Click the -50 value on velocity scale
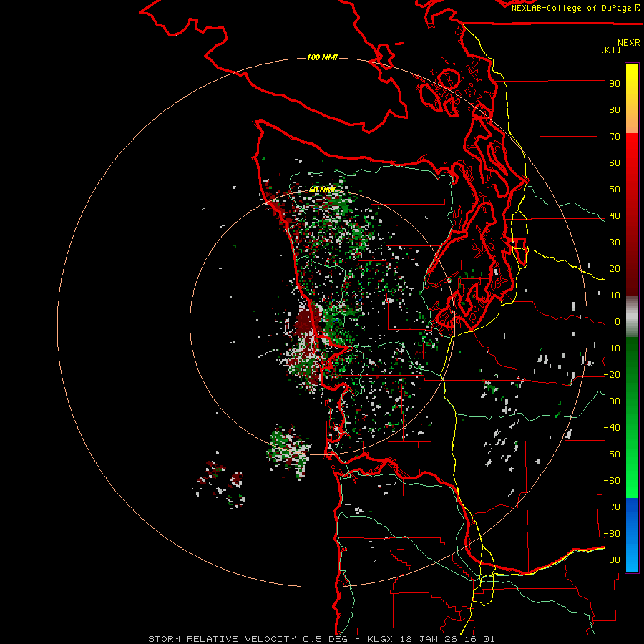This screenshot has height=644, width=644. click(612, 454)
